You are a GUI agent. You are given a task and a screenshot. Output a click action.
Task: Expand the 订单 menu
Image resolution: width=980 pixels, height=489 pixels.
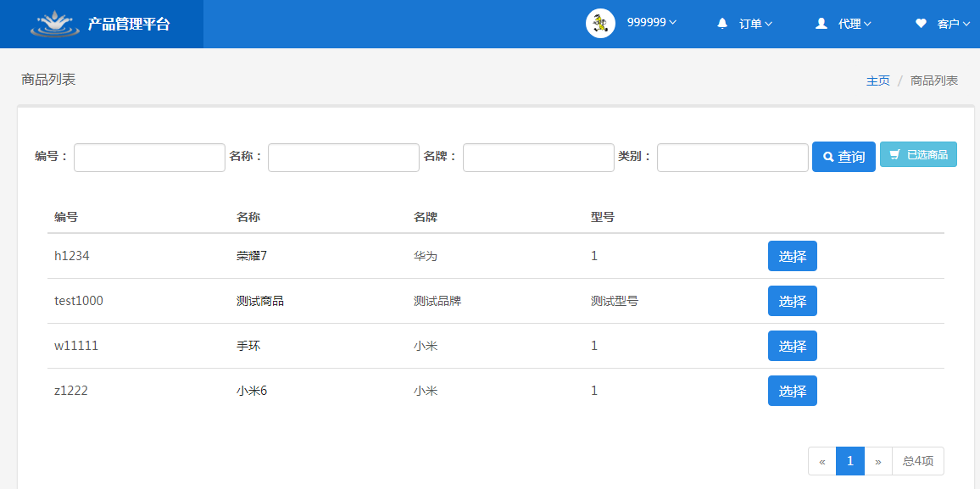point(755,24)
